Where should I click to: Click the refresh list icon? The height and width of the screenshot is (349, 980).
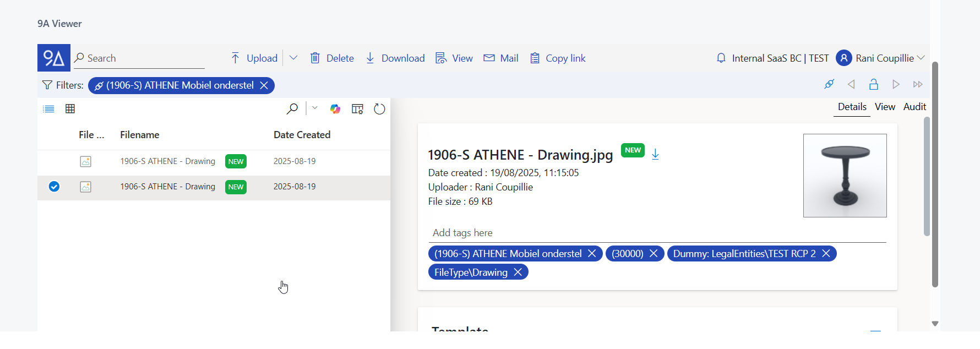coord(379,109)
